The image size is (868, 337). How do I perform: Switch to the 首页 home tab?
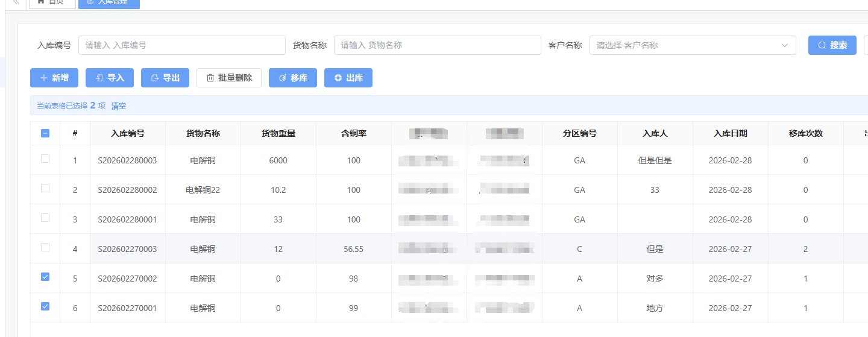click(x=52, y=2)
